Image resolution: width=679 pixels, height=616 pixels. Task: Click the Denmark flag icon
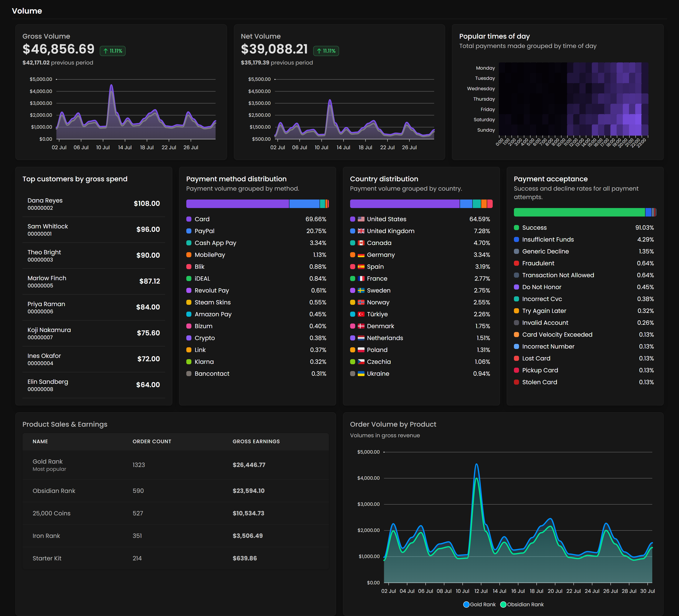(x=361, y=326)
